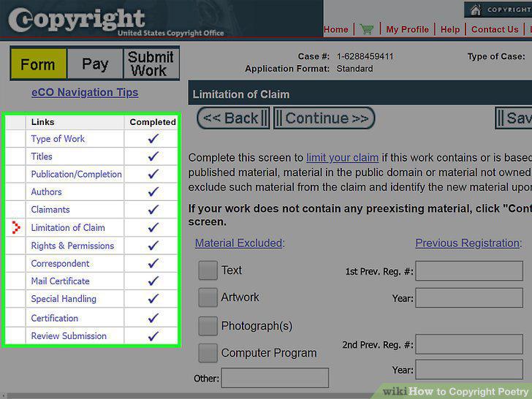Check the Photograph(s) material excluded box

(x=208, y=326)
